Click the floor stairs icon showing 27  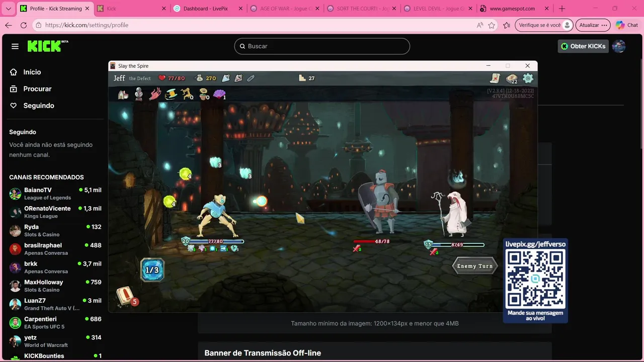tap(302, 78)
